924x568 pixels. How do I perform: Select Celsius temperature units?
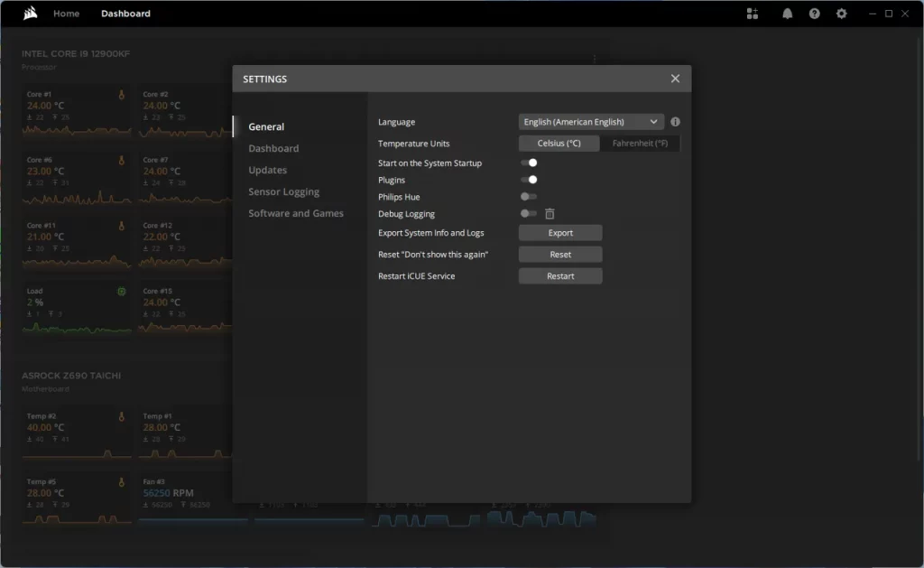559,144
